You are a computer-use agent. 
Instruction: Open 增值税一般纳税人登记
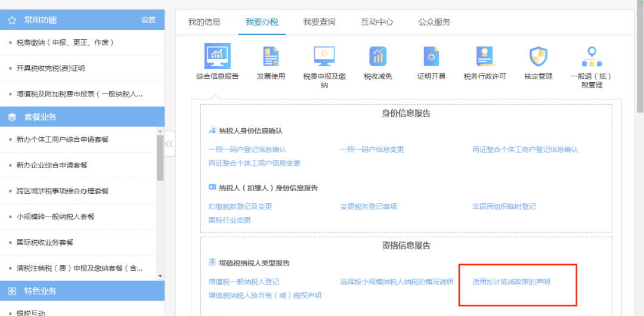(x=244, y=282)
